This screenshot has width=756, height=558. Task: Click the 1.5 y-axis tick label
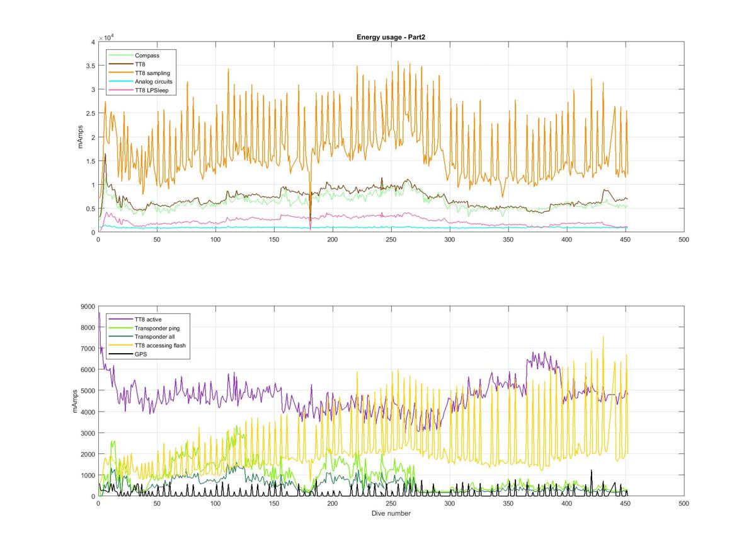click(89, 161)
